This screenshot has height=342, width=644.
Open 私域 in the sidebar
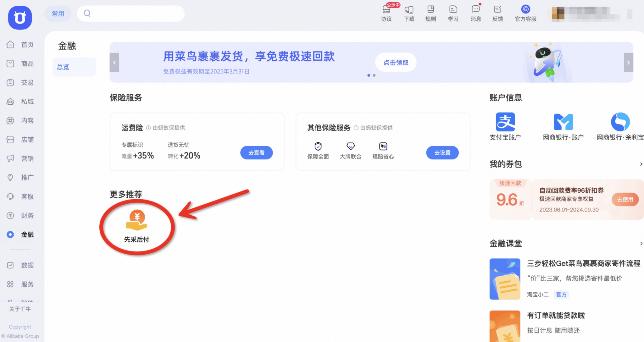click(20, 102)
